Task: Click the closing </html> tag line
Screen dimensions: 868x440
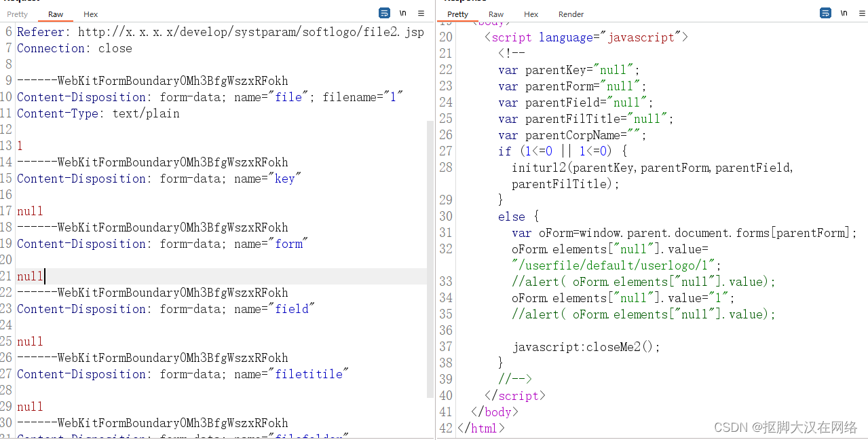Action: [x=481, y=428]
